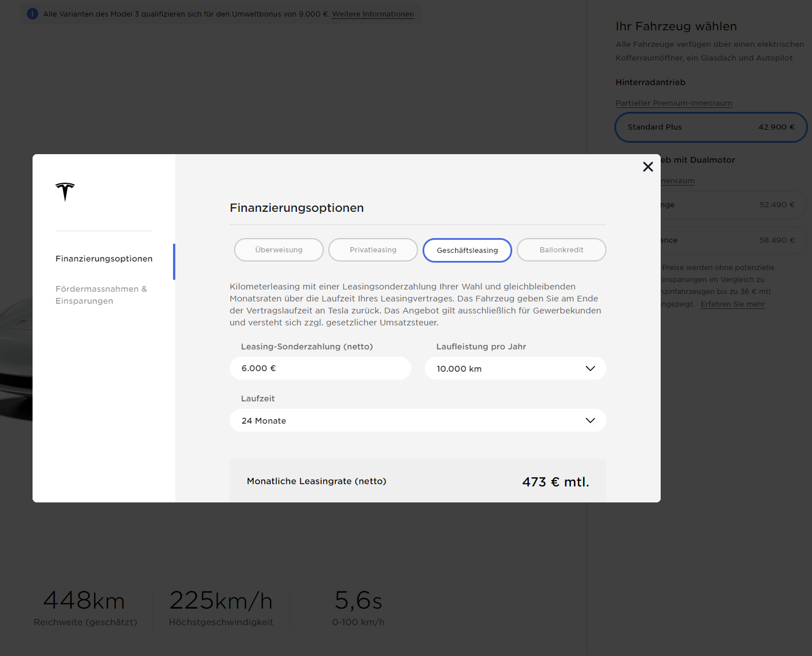Close the Finanzierungsoptionen dialog
Image resolution: width=812 pixels, height=656 pixels.
tap(648, 167)
